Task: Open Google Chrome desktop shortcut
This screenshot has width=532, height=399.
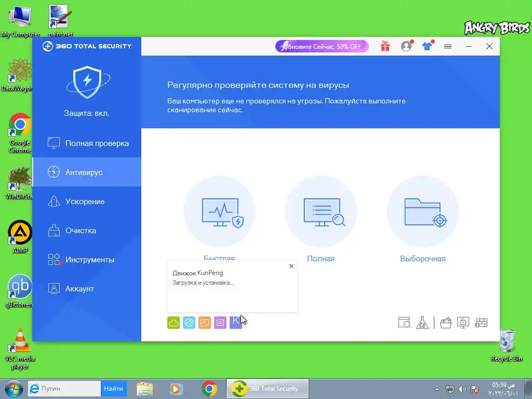Action: click(20, 133)
